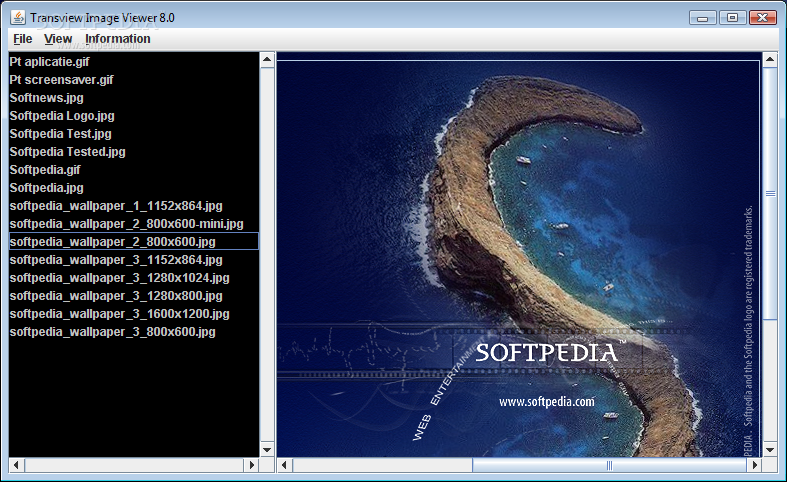Click image pane horizontal scrollbar thumb
This screenshot has height=482, width=787.
tap(609, 465)
